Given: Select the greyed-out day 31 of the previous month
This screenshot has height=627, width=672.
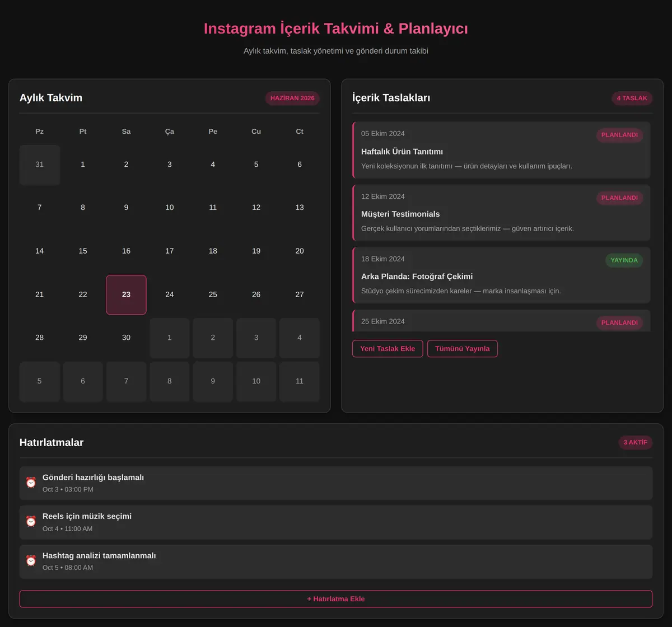Looking at the screenshot, I should [39, 165].
